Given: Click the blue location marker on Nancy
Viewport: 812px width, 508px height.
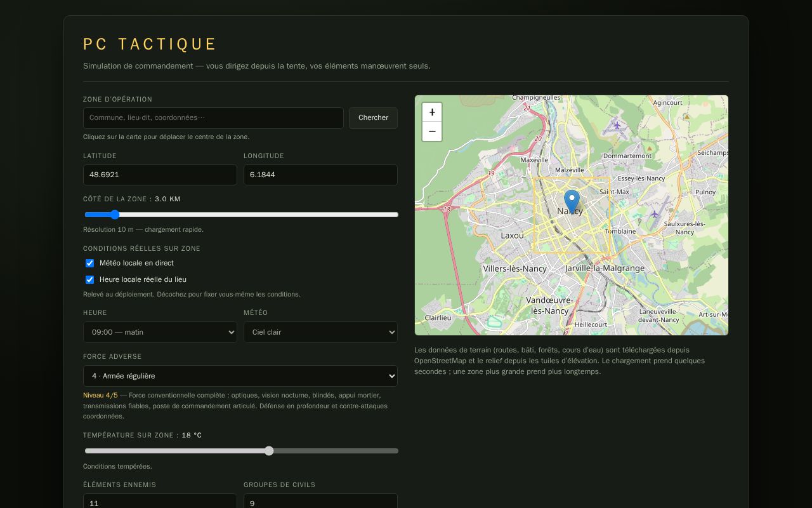Looking at the screenshot, I should point(572,201).
